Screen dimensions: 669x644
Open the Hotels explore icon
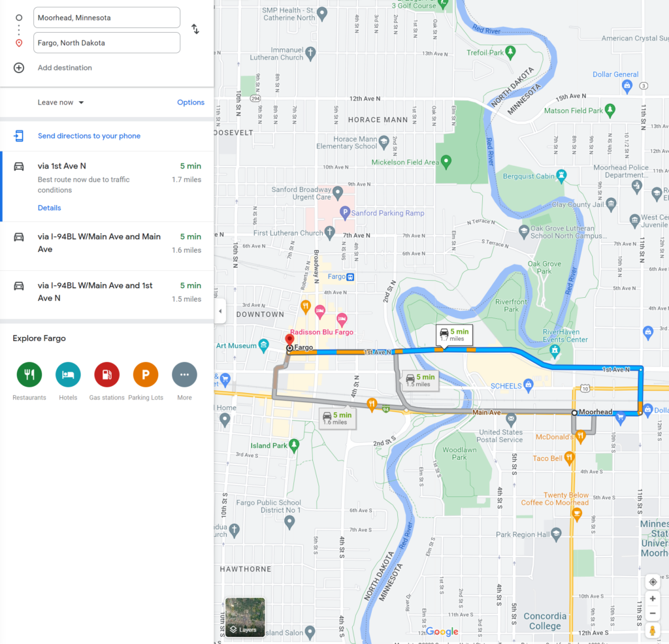pyautogui.click(x=68, y=374)
